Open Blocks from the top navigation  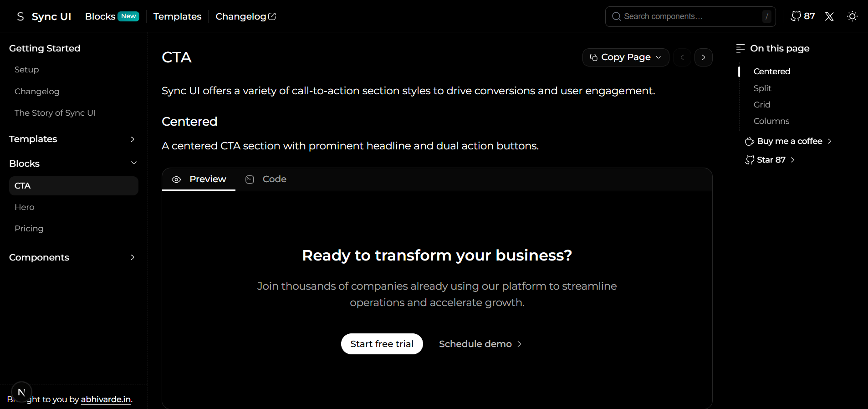click(100, 16)
